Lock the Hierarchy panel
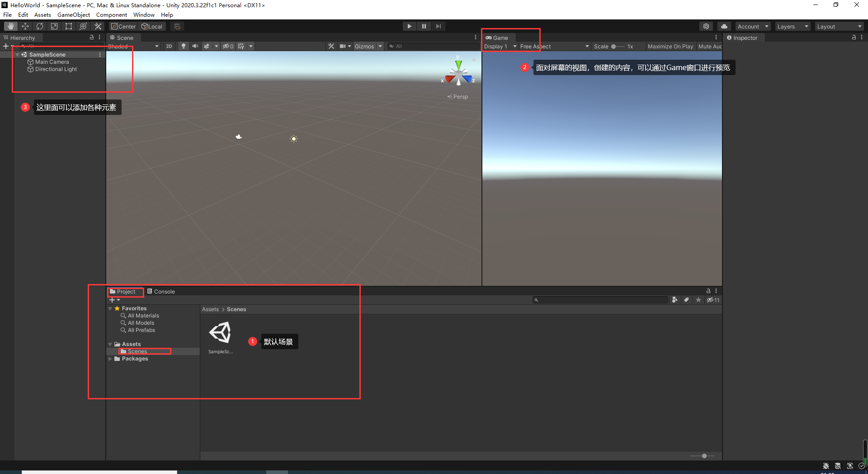 pyautogui.click(x=92, y=38)
